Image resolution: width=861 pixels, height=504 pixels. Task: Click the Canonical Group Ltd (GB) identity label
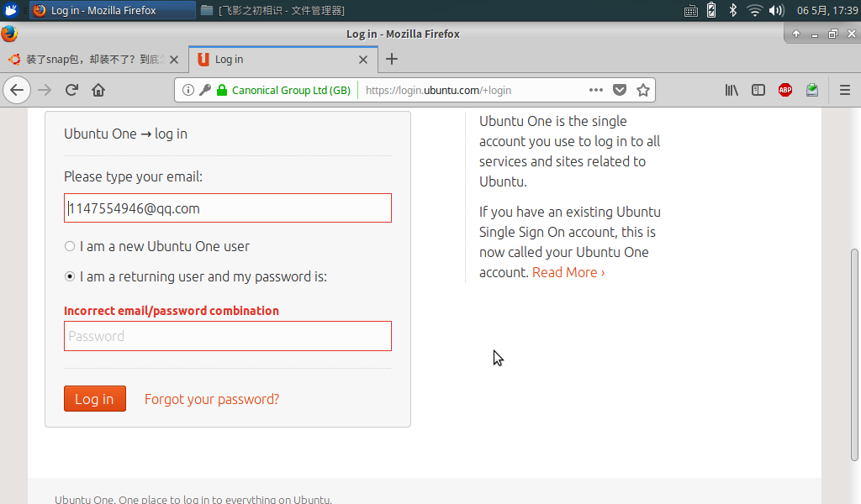tap(291, 90)
